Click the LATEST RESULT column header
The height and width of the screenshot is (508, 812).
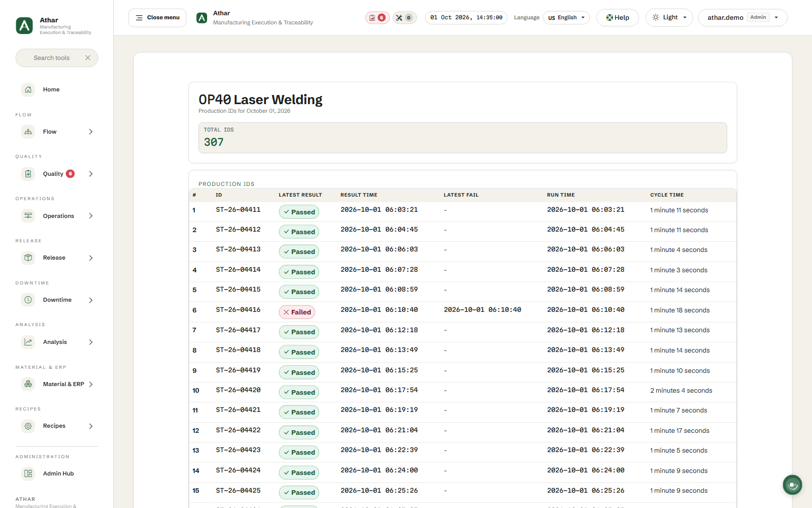(x=300, y=195)
